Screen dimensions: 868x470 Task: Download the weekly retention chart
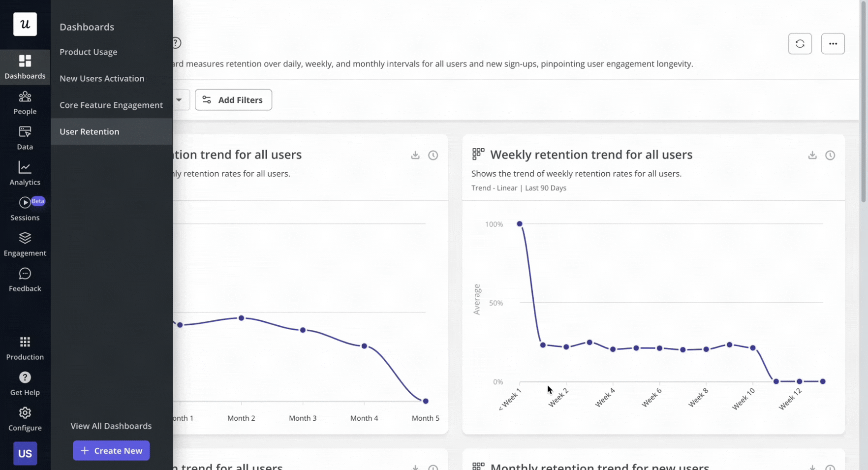[x=812, y=155]
